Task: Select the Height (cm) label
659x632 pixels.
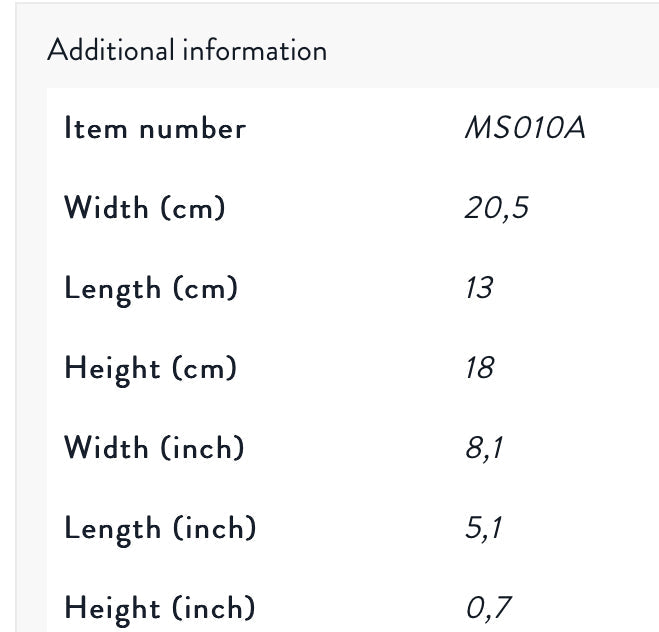Action: click(x=150, y=369)
